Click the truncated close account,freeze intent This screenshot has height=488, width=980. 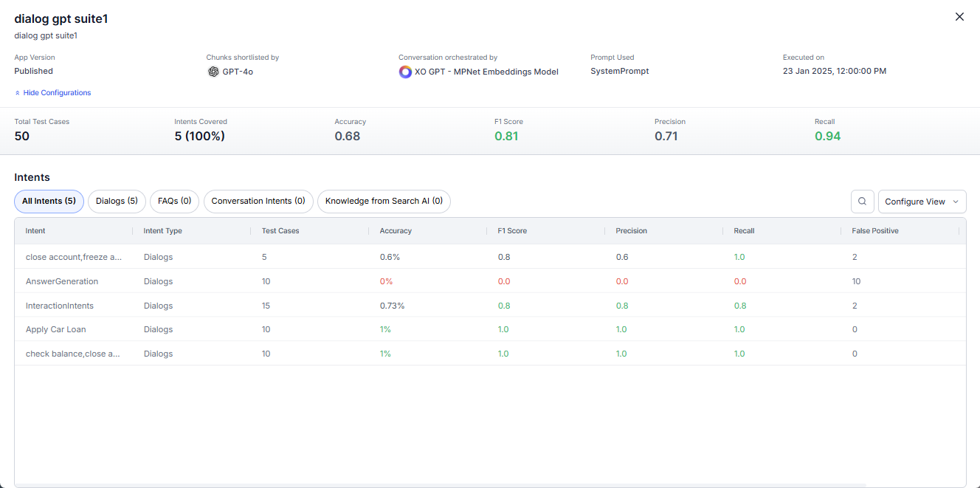click(74, 257)
